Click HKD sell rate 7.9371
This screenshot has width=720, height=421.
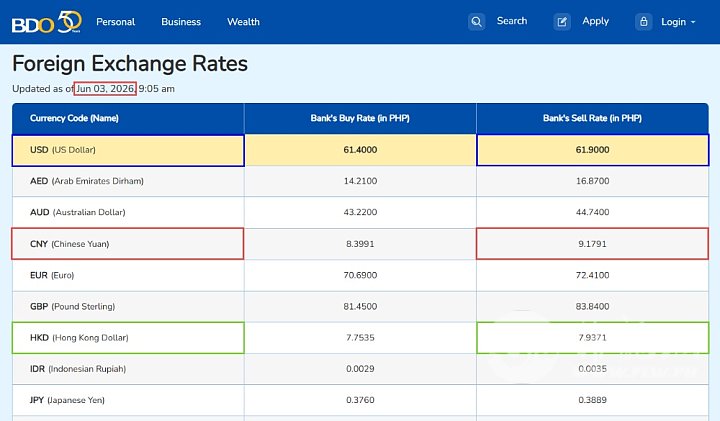[592, 337]
